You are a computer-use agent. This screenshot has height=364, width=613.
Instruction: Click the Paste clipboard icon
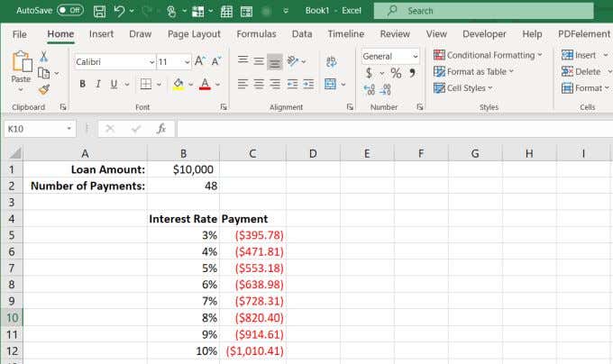21,61
